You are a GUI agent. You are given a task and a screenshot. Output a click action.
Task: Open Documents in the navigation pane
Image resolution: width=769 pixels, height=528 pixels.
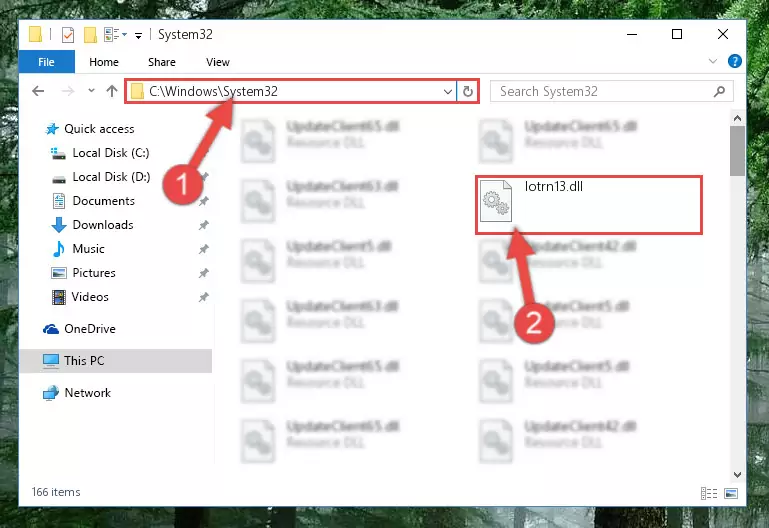[x=103, y=201]
